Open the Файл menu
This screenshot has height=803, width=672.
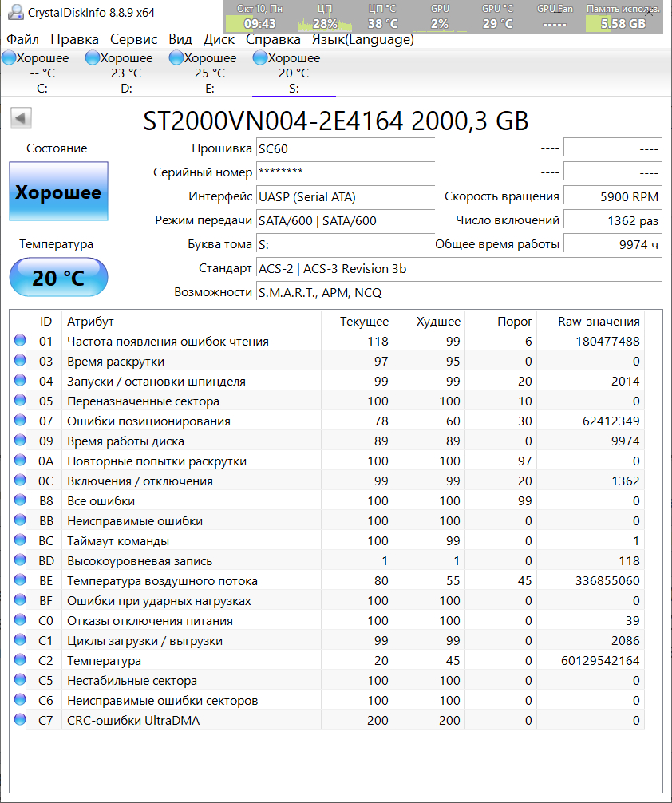click(22, 39)
